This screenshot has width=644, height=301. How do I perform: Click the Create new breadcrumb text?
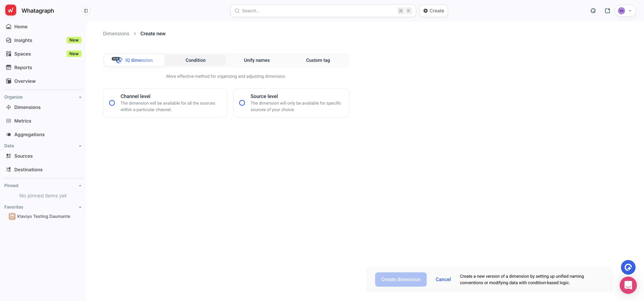(153, 34)
